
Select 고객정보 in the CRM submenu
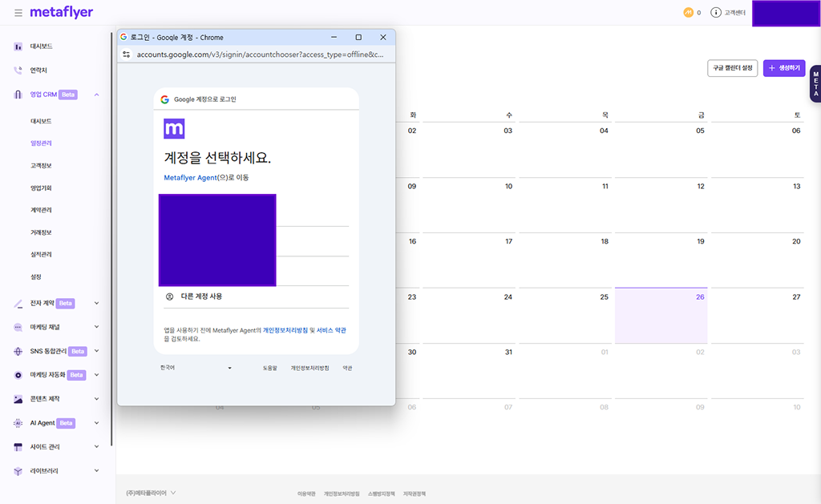pyautogui.click(x=41, y=166)
